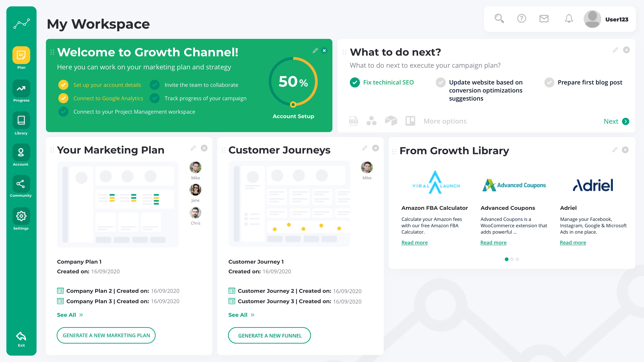The image size is (644, 362).
Task: Uncheck the Fix technical SEO task
Action: pyautogui.click(x=355, y=82)
